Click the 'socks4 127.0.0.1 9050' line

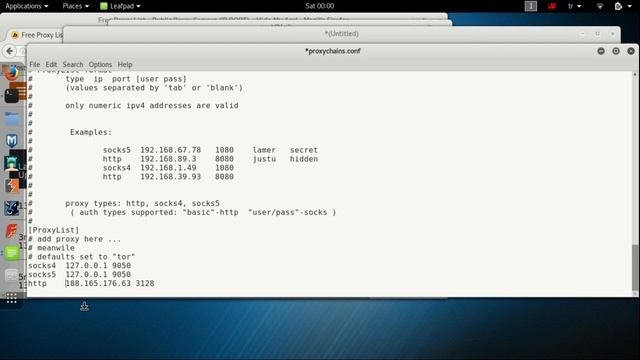80,266
